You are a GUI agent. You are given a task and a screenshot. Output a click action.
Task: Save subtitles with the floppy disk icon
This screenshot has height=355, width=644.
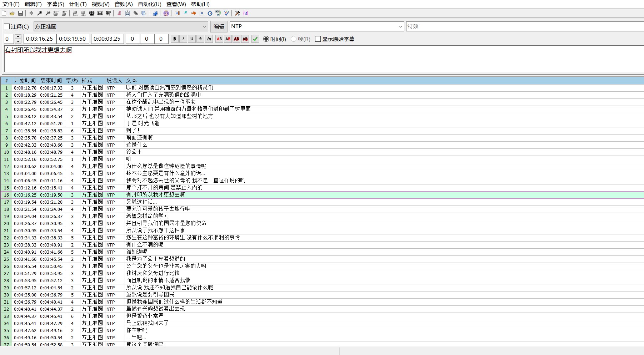[x=20, y=13]
